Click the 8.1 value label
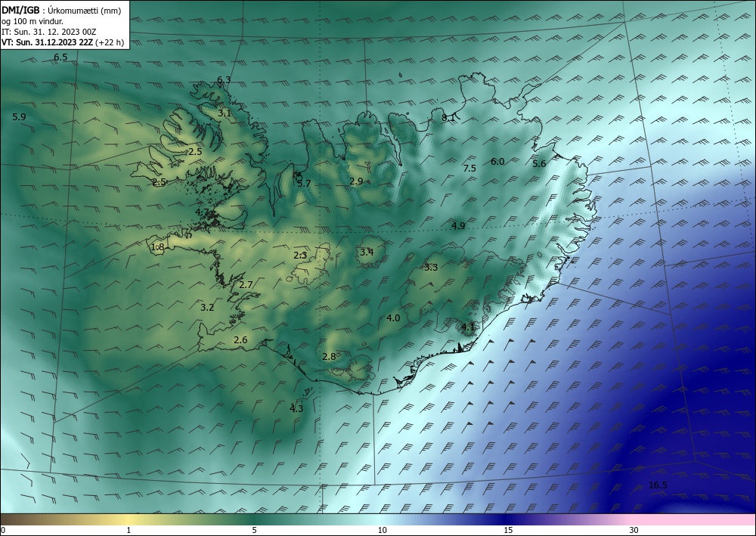Viewport: 756px width, 536px height. click(448, 117)
